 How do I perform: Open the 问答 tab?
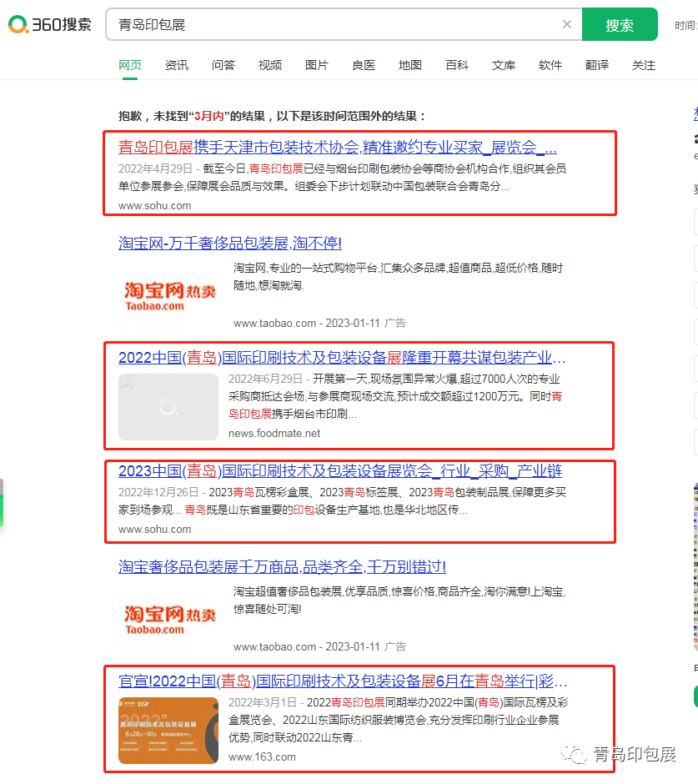223,65
